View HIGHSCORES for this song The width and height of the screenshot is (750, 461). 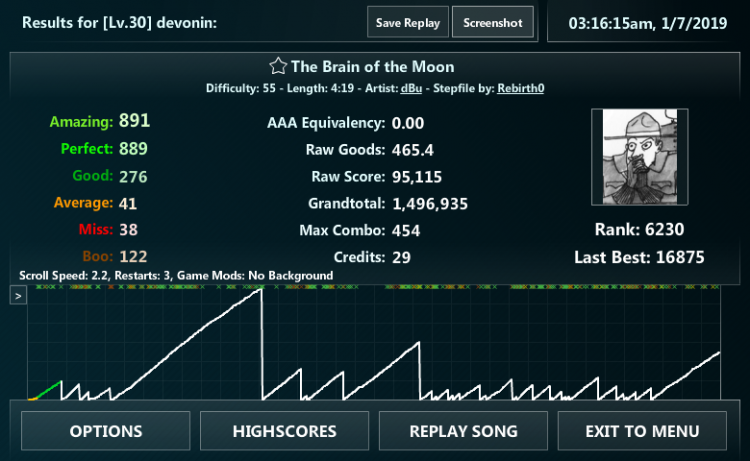285,431
